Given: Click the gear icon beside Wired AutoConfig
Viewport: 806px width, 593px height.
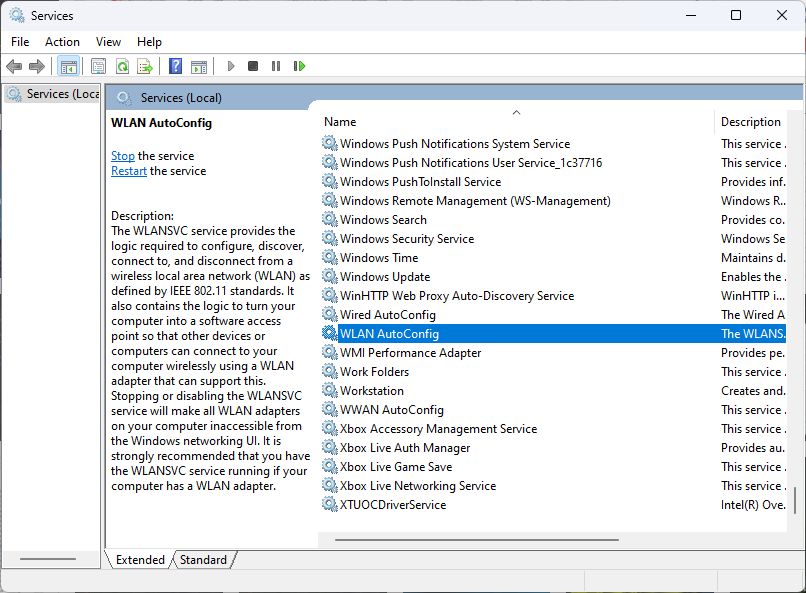Looking at the screenshot, I should tap(329, 314).
